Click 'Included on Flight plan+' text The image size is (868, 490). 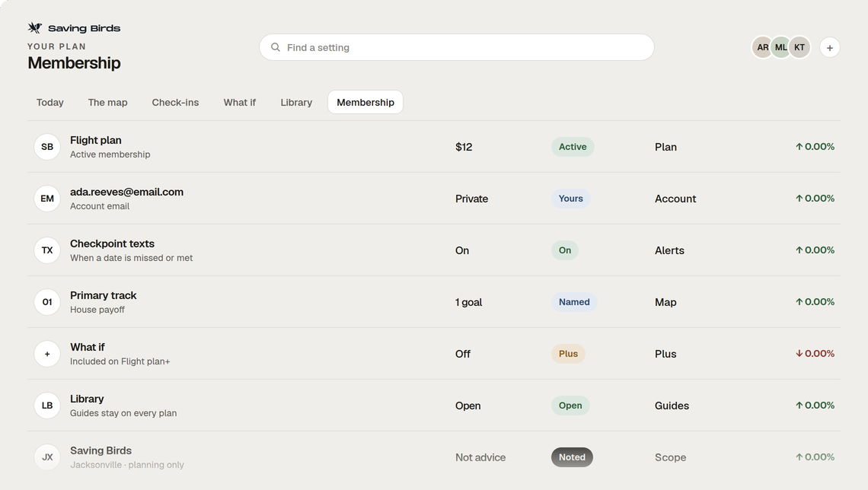point(120,361)
